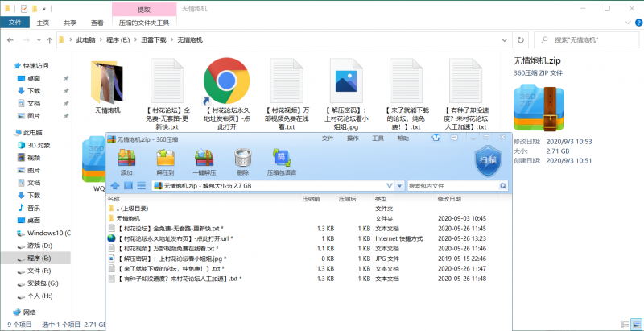
Task: Open the archive path dropdown arrow
Action: [390, 186]
